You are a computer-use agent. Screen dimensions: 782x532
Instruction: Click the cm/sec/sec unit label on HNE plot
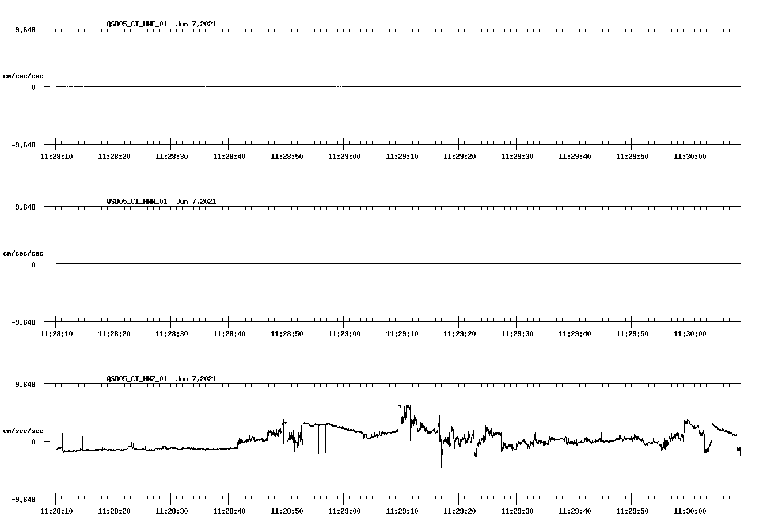[24, 76]
